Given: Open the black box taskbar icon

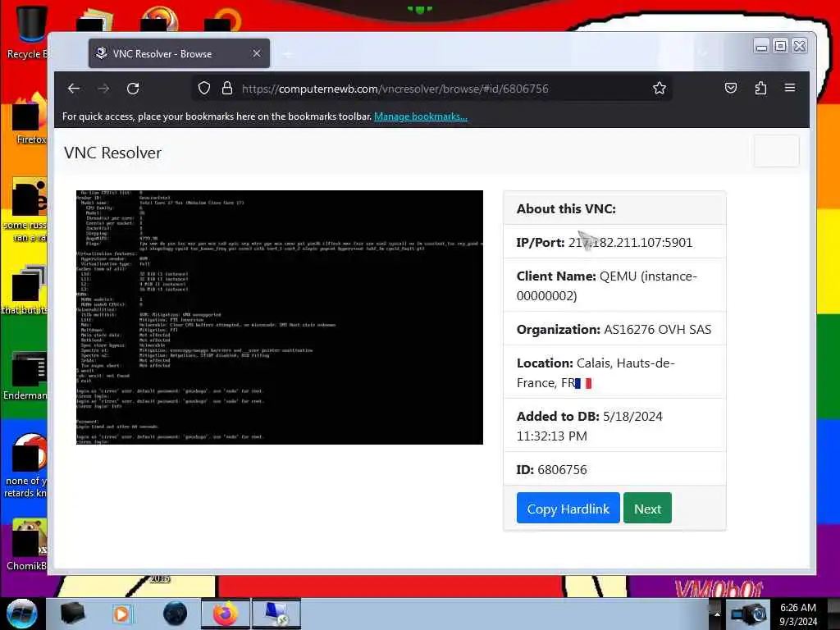Looking at the screenshot, I should [72, 614].
